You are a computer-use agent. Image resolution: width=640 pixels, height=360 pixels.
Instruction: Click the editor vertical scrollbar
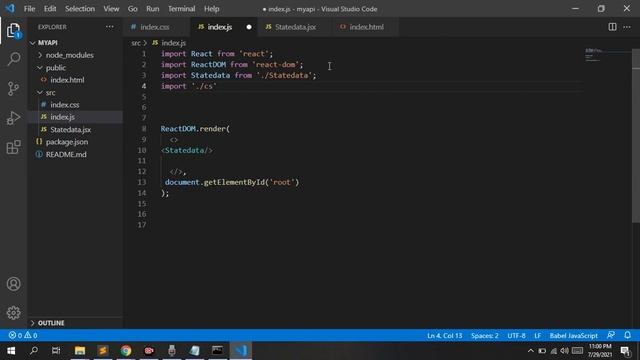click(636, 135)
